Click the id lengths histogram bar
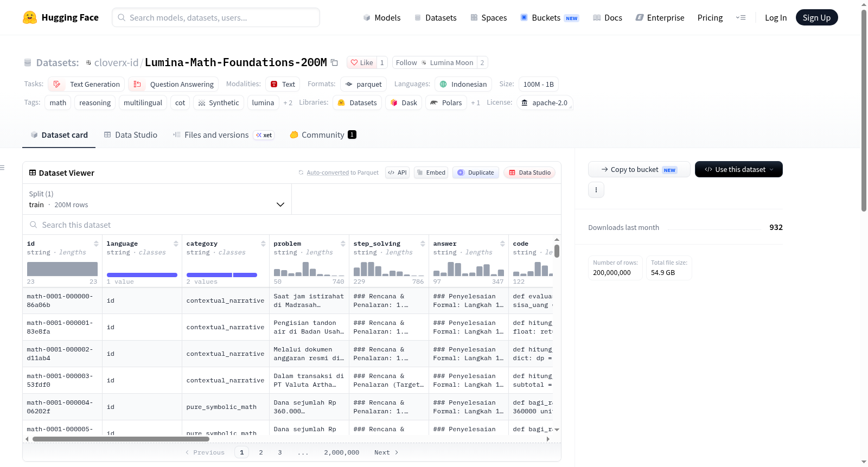 point(62,269)
